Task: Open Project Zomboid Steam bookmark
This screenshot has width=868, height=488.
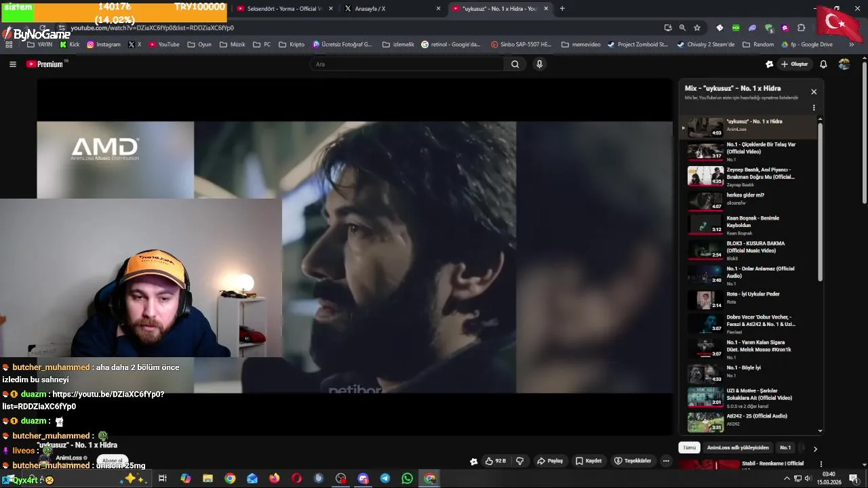Action: [x=637, y=45]
